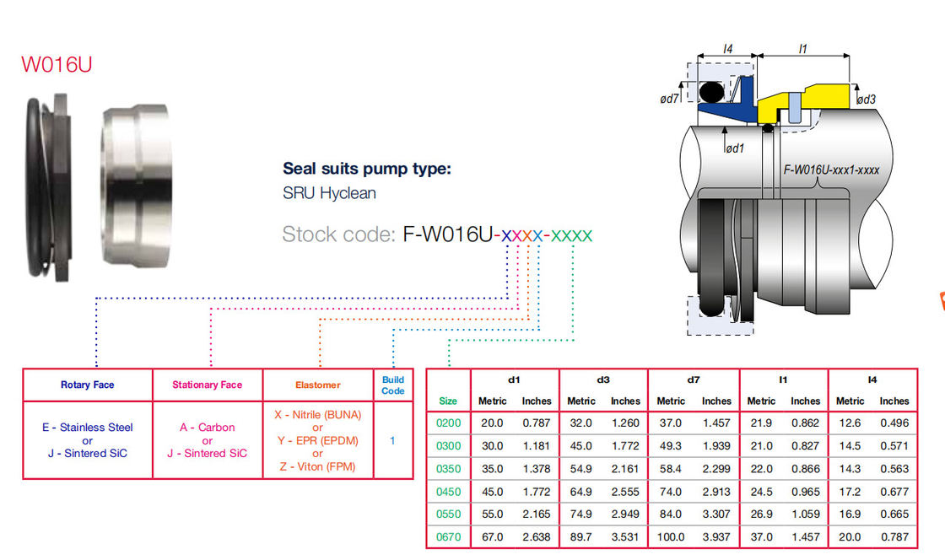Viewport: 945px width, 560px height.
Task: Click d3 inches value 2.555 in row 0450
Action: pyautogui.click(x=625, y=492)
